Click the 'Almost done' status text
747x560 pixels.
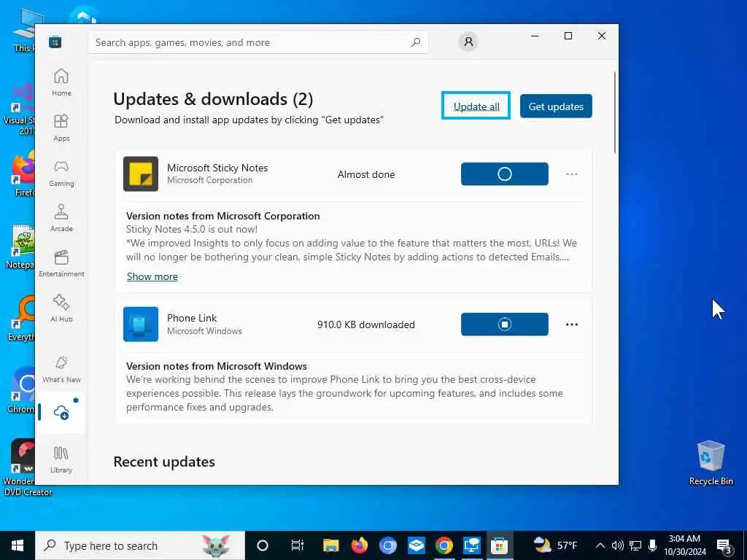366,175
